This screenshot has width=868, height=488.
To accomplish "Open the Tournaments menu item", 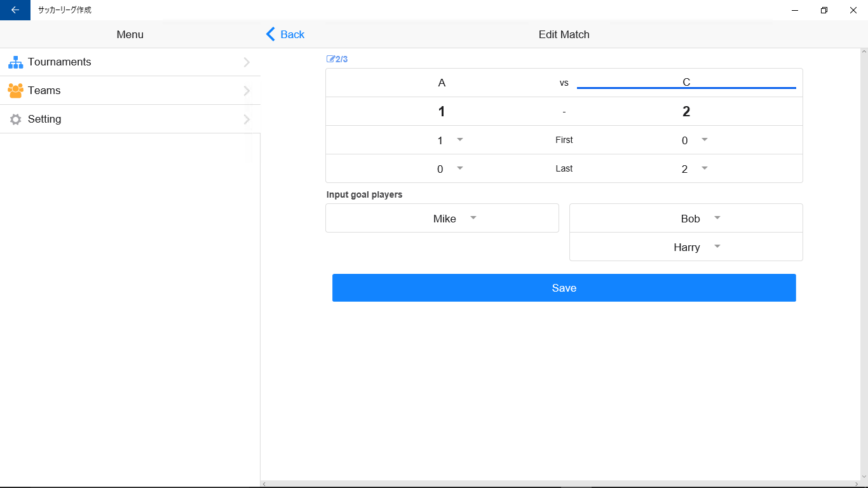I will tap(60, 62).
